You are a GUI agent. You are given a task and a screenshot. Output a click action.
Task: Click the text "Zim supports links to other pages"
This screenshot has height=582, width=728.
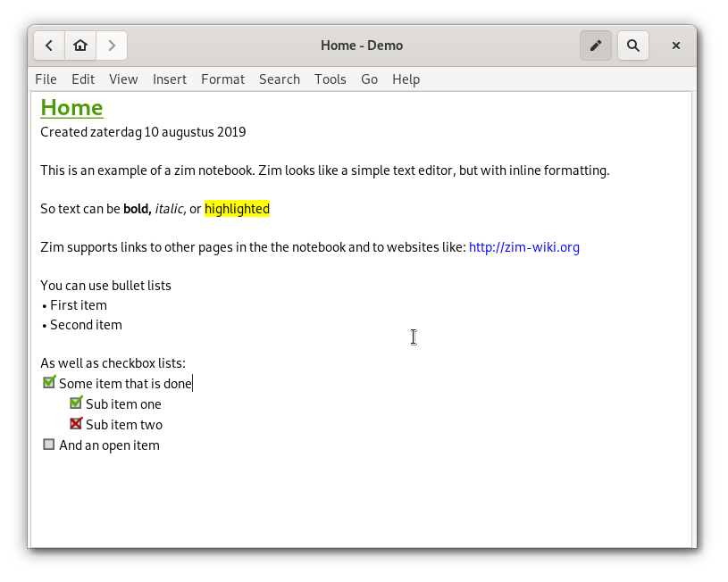[137, 247]
